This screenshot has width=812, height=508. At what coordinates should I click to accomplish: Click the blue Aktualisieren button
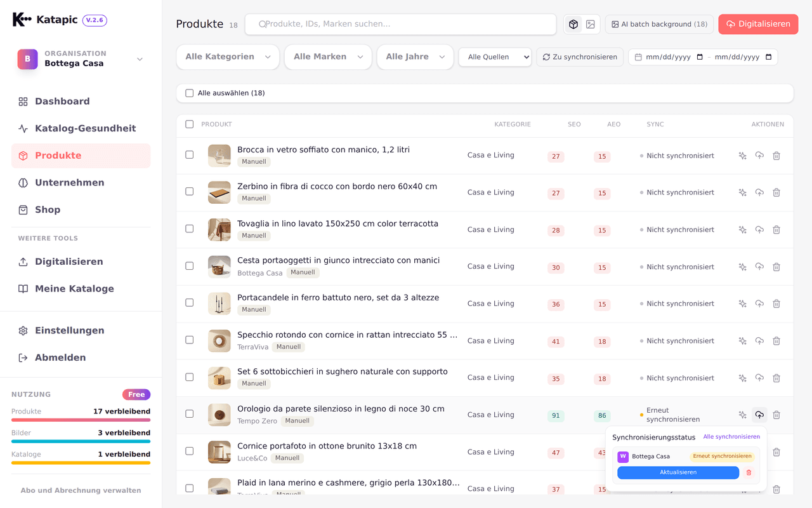tap(678, 472)
